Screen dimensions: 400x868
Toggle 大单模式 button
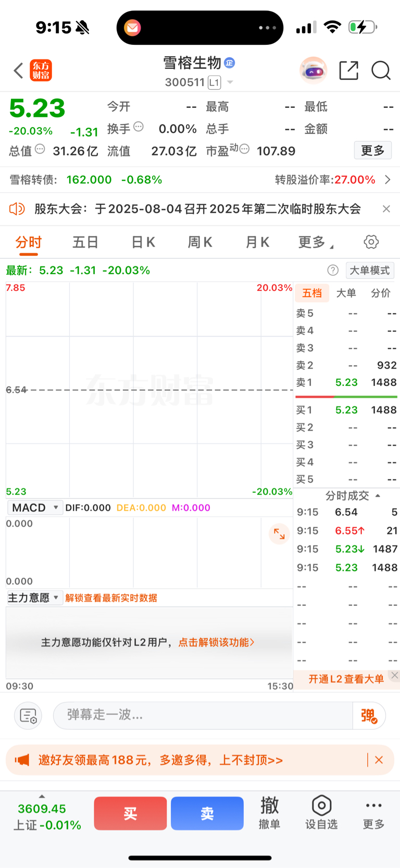pyautogui.click(x=370, y=270)
